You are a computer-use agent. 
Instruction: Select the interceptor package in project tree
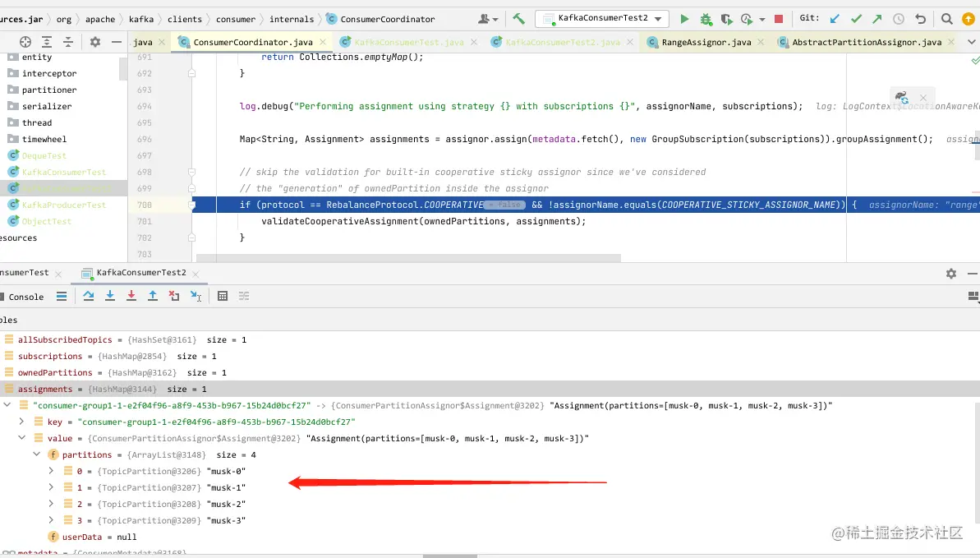coord(48,73)
